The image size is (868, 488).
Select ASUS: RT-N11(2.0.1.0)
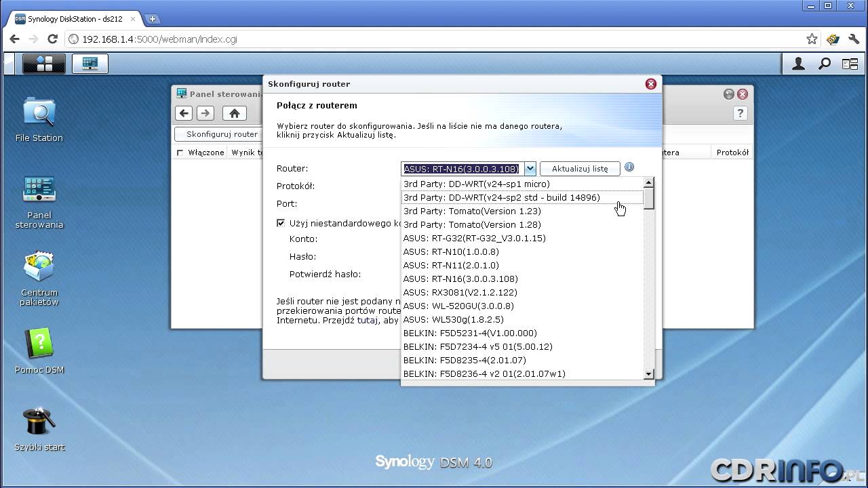[521, 265]
